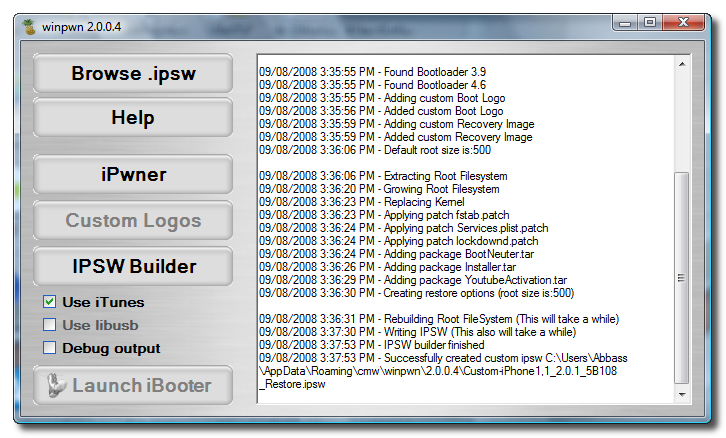Viewport: 726px width, 438px height.
Task: Click log line 'Applying patch lockdownd.patch'
Action: (x=399, y=241)
